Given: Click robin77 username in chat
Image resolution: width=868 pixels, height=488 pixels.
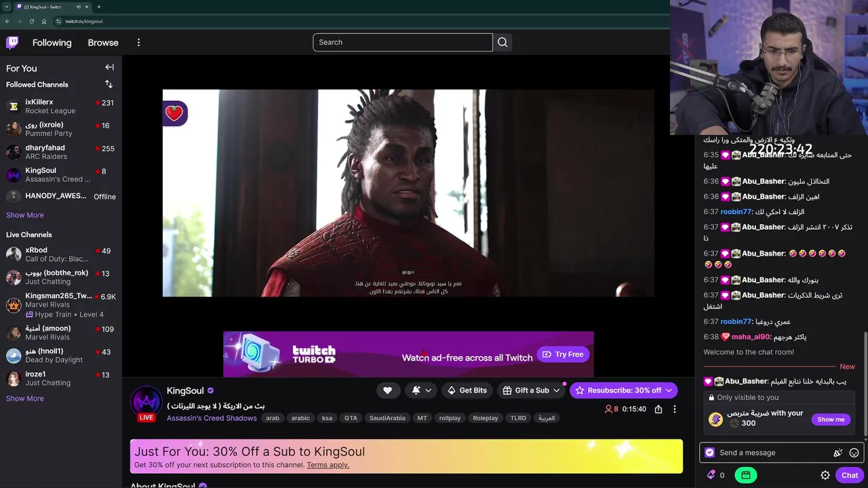Looking at the screenshot, I should pos(736,211).
